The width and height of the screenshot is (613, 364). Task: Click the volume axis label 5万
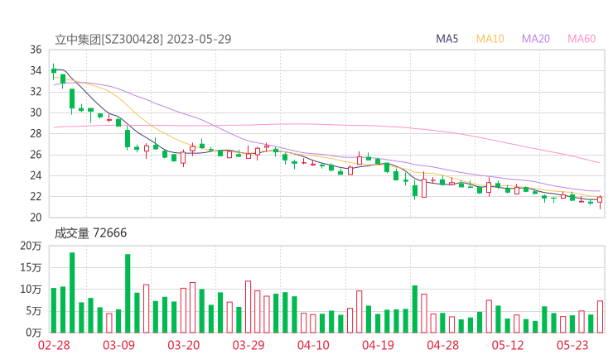click(x=34, y=311)
